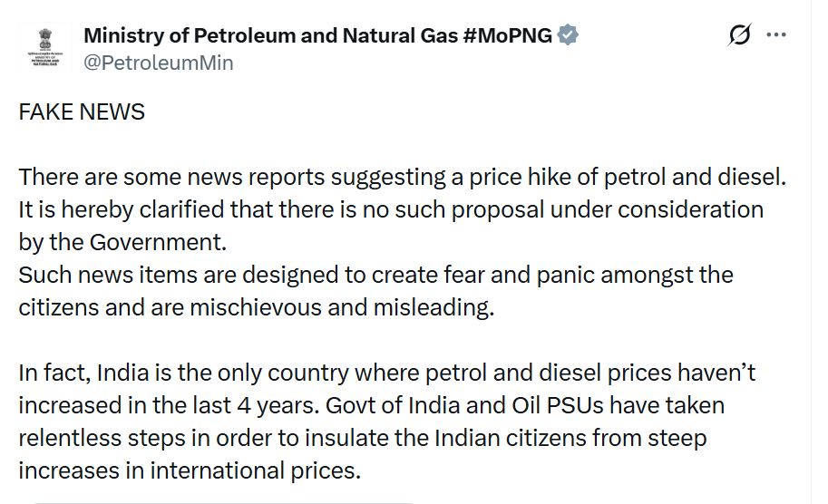Click the Grok slash icon

740,35
